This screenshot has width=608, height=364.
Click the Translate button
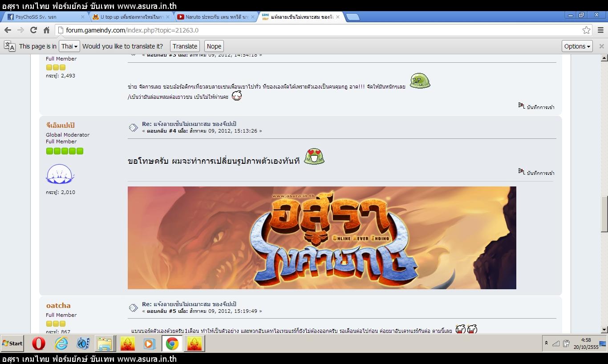185,46
